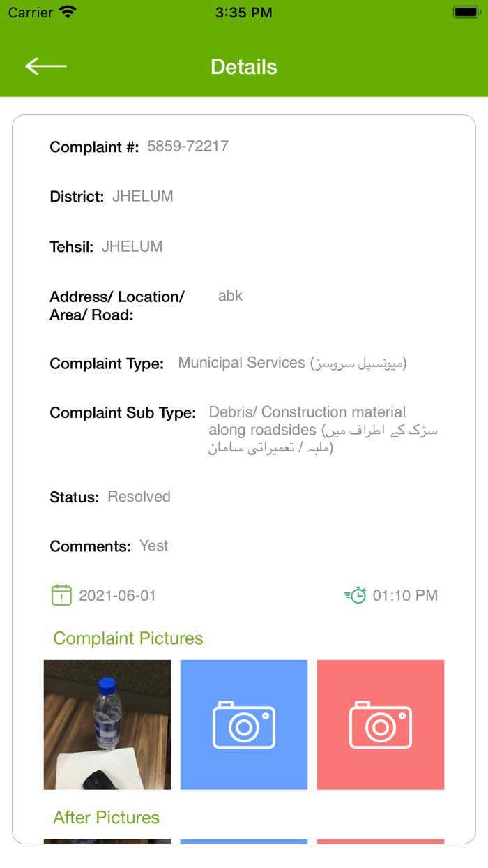Tap the Complaint Pictures heading
Screen dimensions: 488x868
coord(128,638)
